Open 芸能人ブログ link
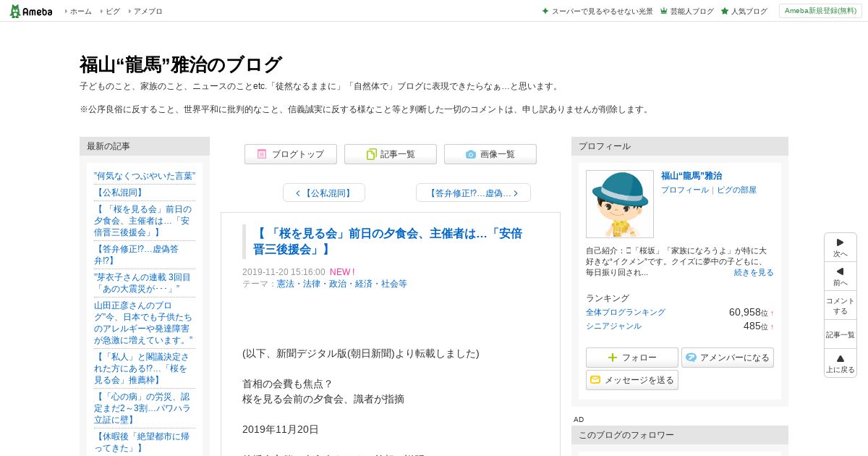 click(692, 12)
